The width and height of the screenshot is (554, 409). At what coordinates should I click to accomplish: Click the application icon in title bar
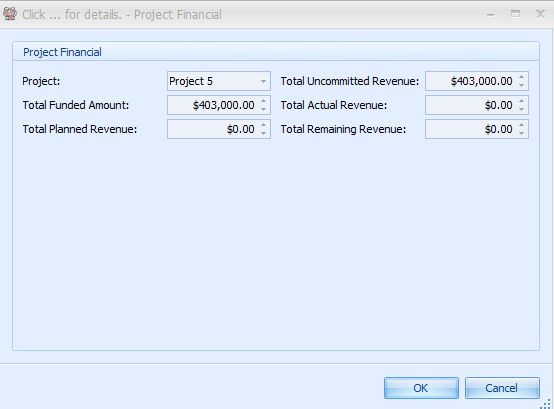coord(10,14)
